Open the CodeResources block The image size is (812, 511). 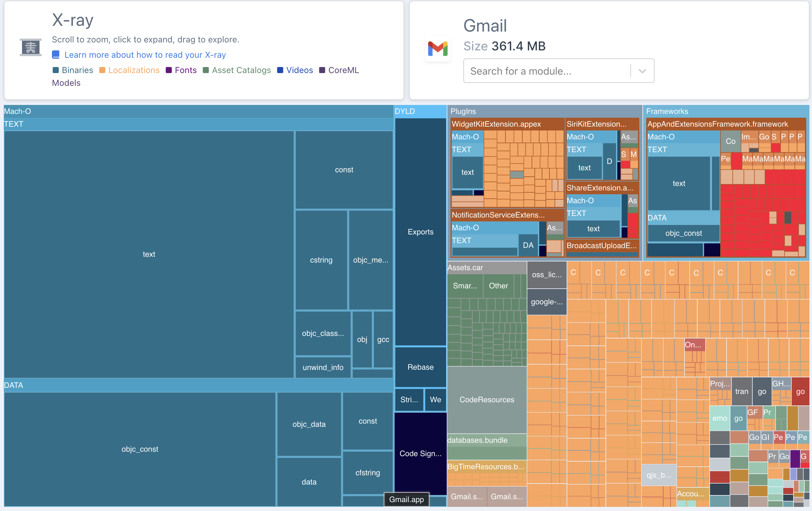pos(487,400)
